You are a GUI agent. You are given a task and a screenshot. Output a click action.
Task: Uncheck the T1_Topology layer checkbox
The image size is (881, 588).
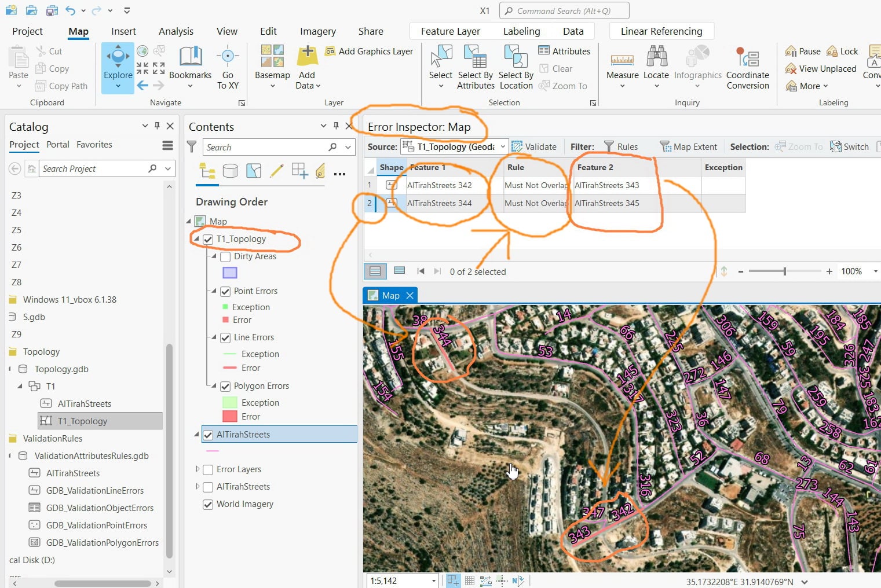tap(208, 239)
